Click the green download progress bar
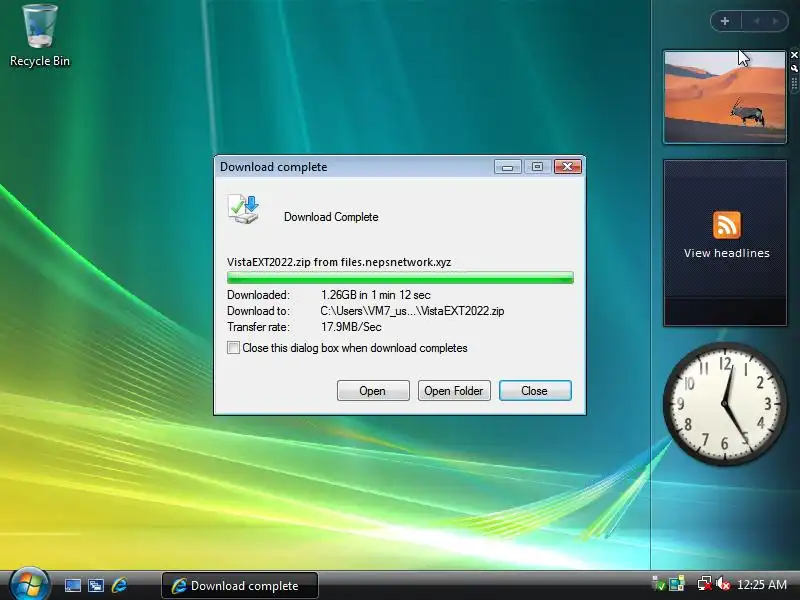 coord(400,278)
